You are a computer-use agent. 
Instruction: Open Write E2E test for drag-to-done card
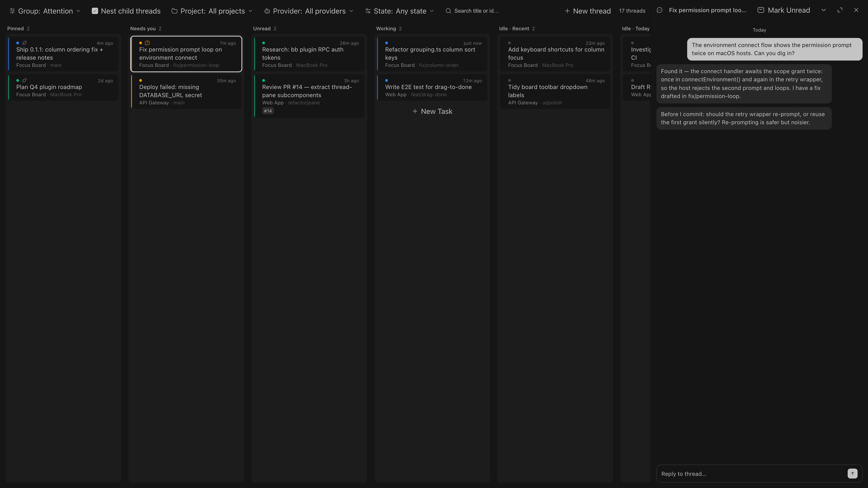tap(432, 87)
